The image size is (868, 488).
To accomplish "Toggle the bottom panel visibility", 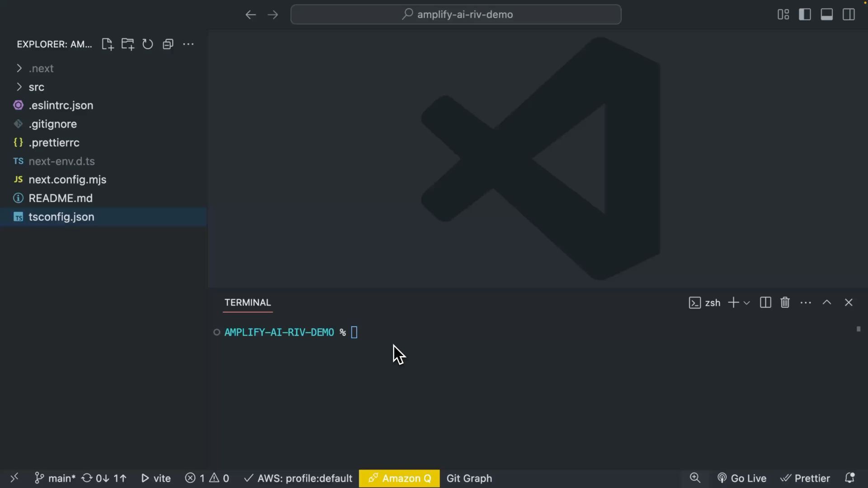I will [826, 14].
